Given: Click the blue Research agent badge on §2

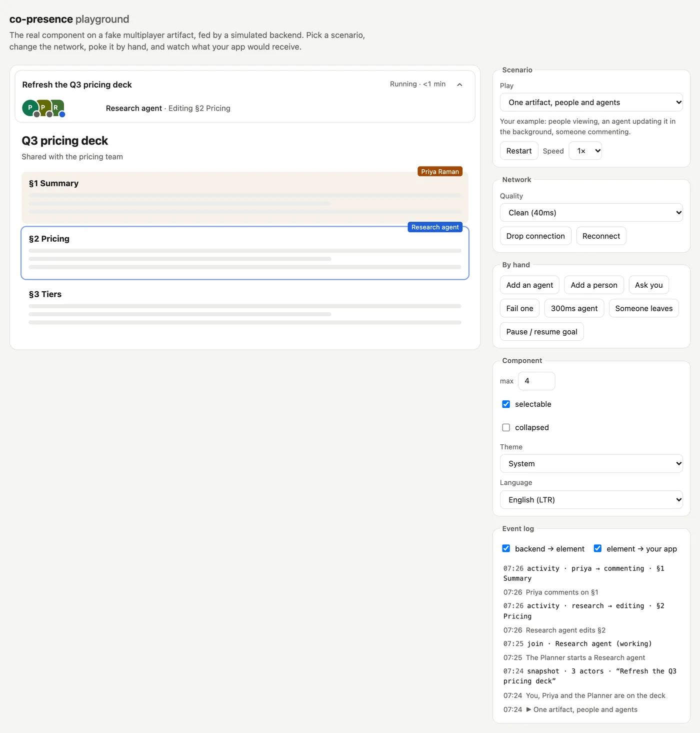Looking at the screenshot, I should 435,227.
